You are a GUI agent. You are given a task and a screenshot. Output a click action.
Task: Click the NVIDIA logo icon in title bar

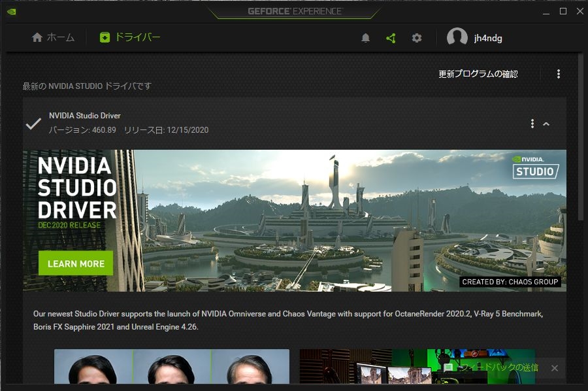tap(11, 12)
